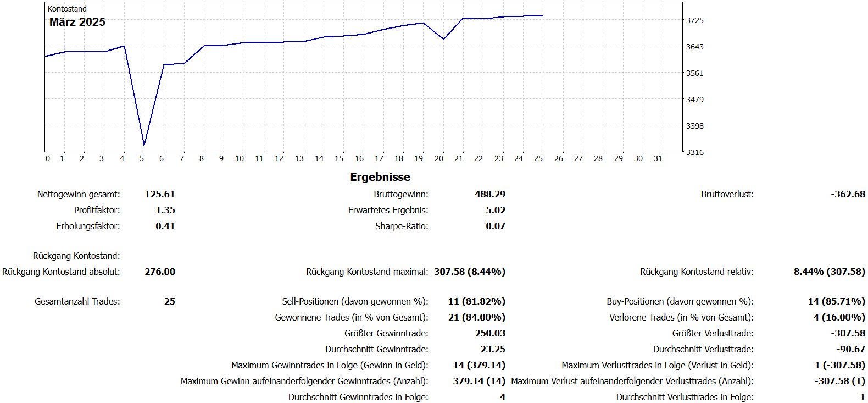This screenshot has height=403, width=868.
Task: Select the Durchschnitt Verlusttrade value -90.67
Action: point(851,349)
